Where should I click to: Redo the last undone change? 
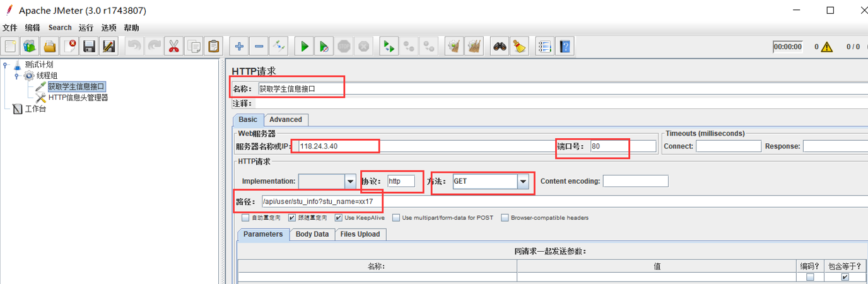(154, 46)
